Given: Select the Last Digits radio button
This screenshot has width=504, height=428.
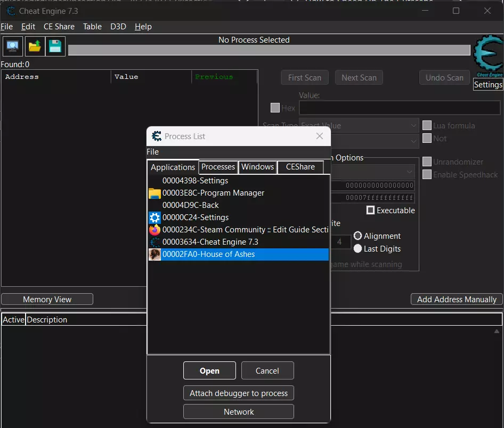Looking at the screenshot, I should tap(358, 248).
